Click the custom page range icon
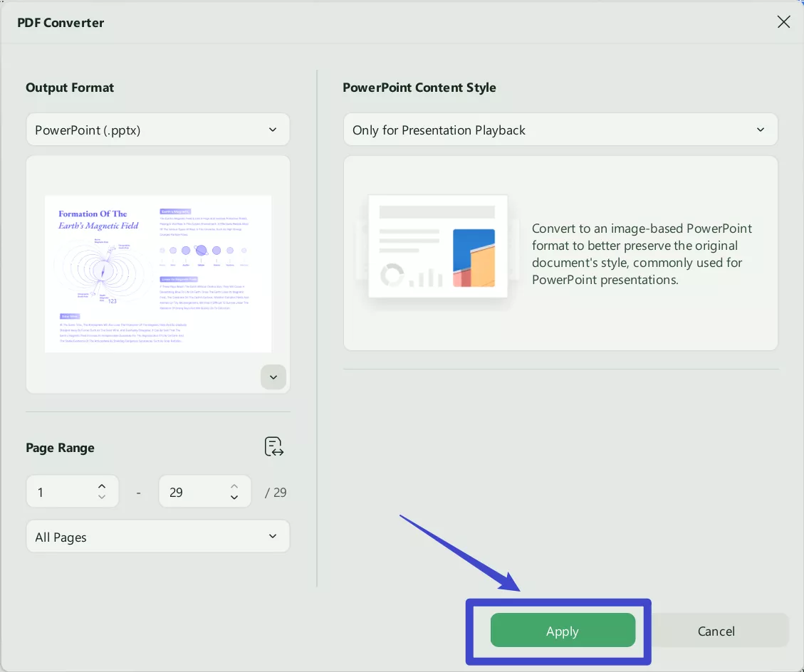804x672 pixels. pos(274,446)
